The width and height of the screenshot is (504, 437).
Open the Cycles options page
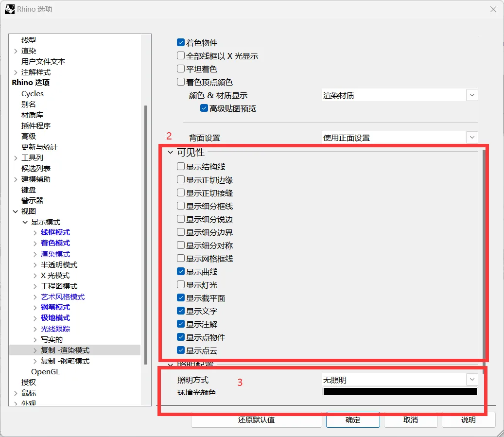(x=33, y=94)
